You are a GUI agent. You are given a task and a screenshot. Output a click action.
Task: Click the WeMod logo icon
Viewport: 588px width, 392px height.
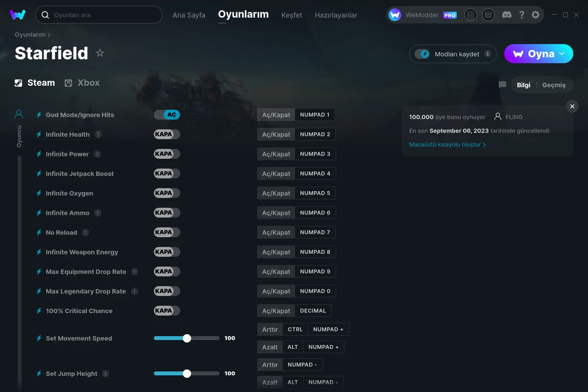point(18,15)
